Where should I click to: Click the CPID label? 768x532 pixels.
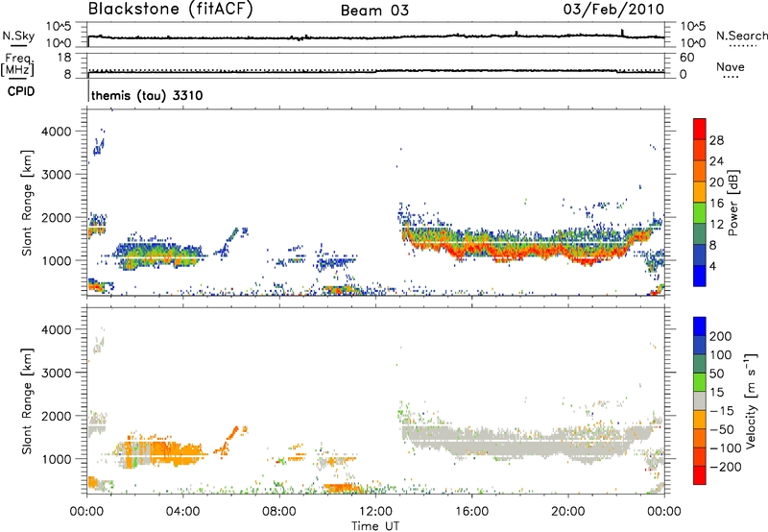[21, 91]
